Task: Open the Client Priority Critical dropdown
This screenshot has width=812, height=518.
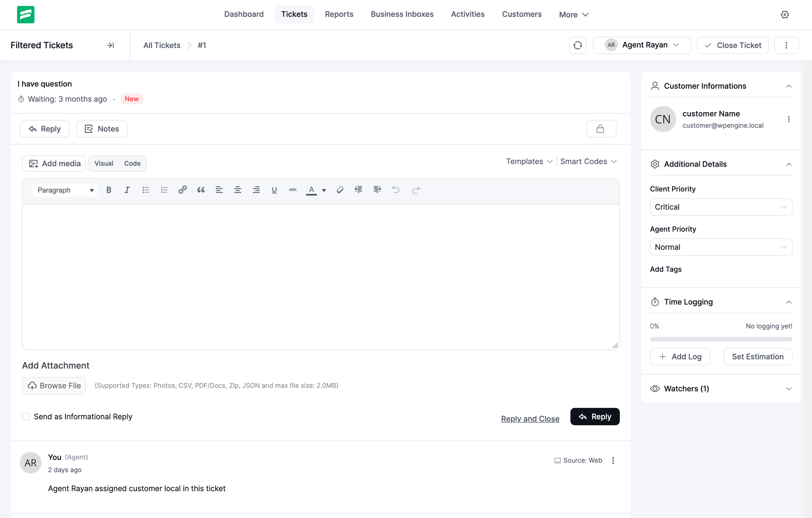Action: (x=721, y=207)
